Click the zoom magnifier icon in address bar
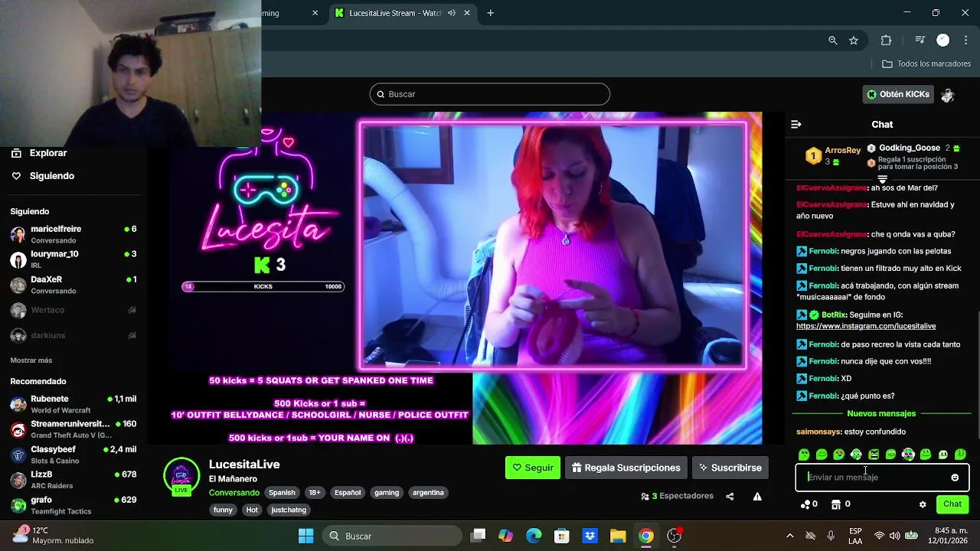Screen dimensions: 980x551 833,41
